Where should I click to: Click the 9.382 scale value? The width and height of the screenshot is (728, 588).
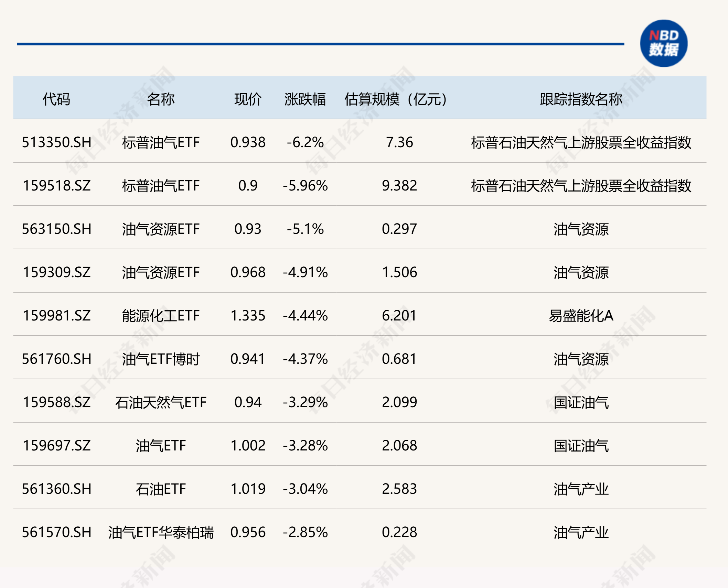click(399, 186)
